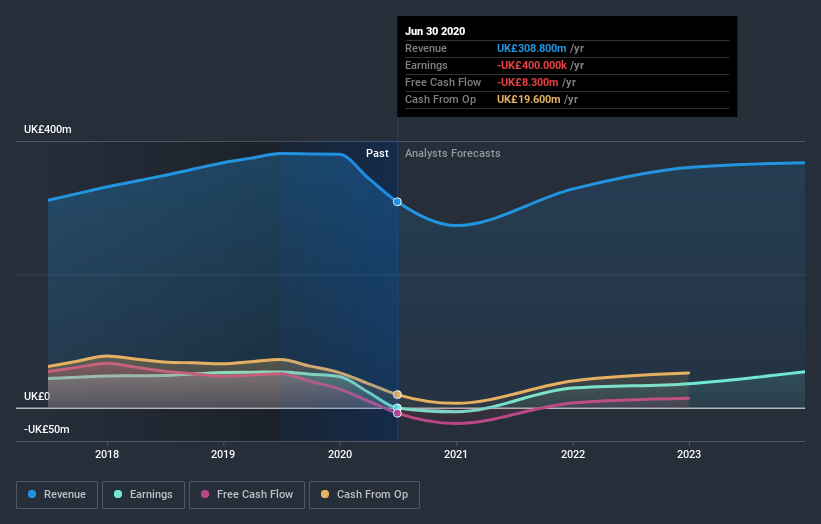Click the 2023 x-axis label
Viewport: 821px width, 524px height.
coord(689,454)
